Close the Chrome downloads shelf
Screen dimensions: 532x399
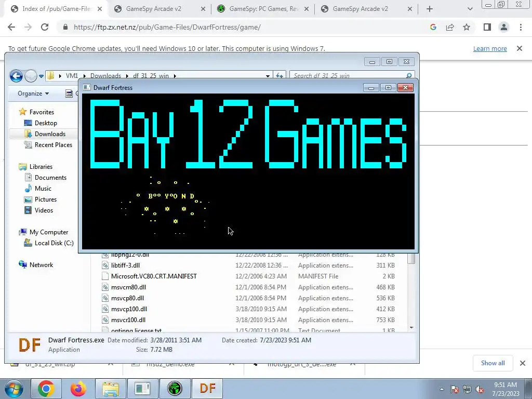[523, 363]
